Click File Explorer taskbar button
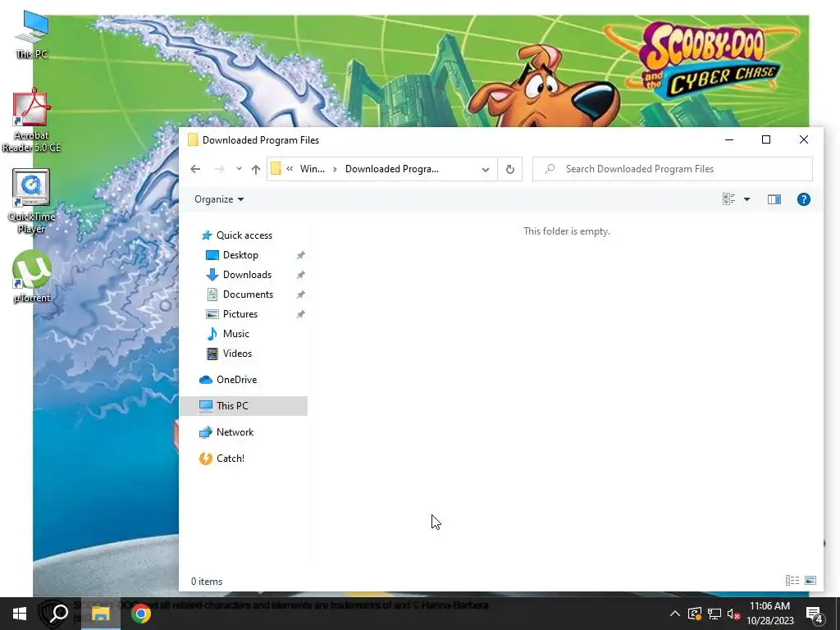 pos(100,614)
